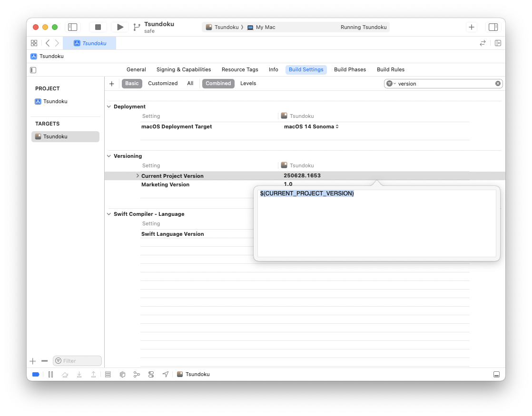Expand the Current Project Version row
Viewport: 532px width, 416px height.
tap(138, 176)
